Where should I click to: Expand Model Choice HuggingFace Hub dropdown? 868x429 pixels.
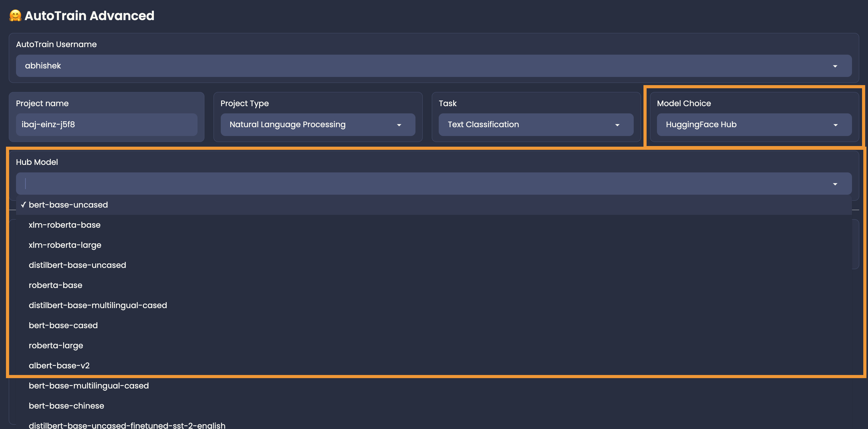(x=835, y=125)
